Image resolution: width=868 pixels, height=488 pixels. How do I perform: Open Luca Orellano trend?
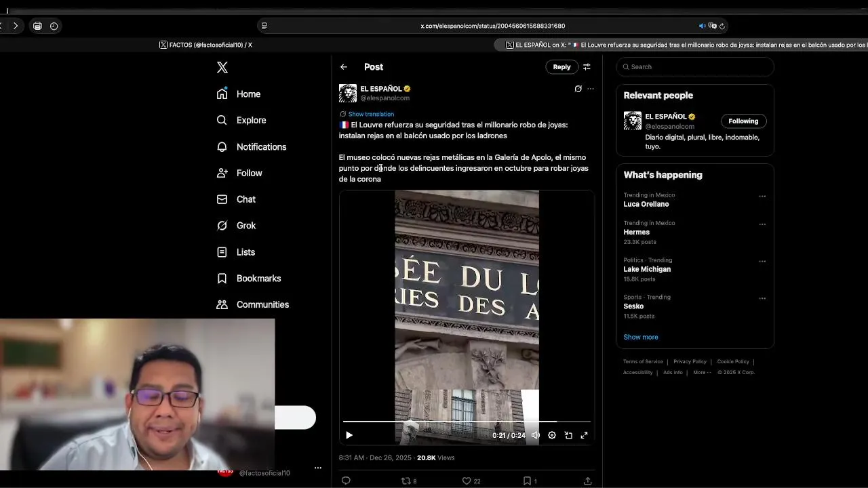[646, 204]
